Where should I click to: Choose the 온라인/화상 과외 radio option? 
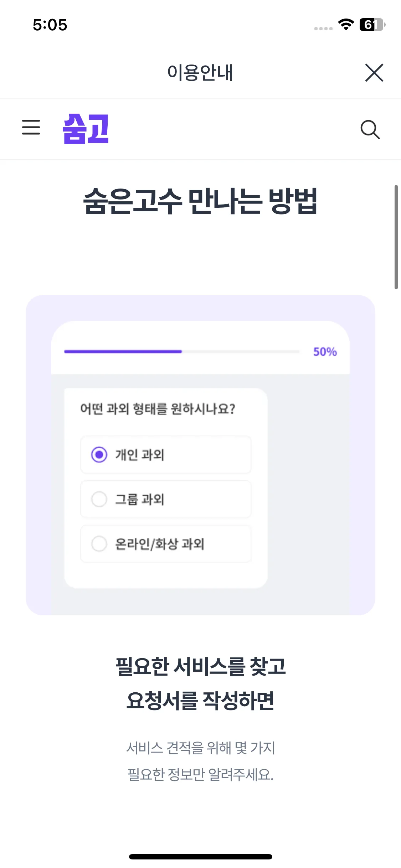(99, 544)
